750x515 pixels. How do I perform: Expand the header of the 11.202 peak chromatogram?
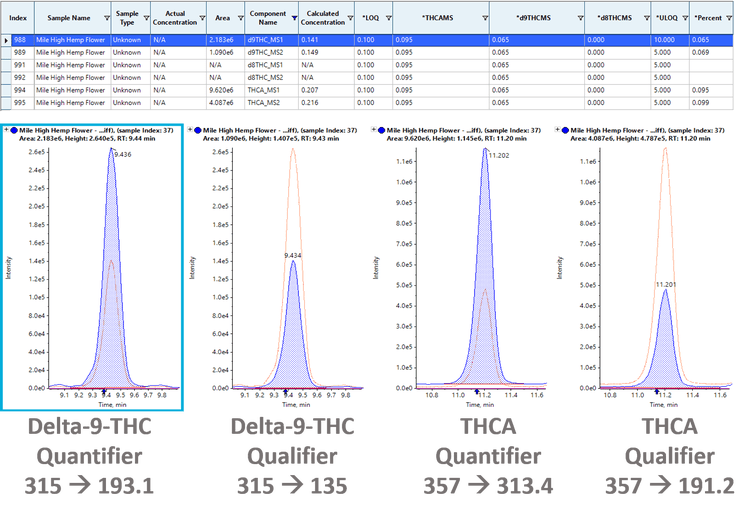[373, 130]
